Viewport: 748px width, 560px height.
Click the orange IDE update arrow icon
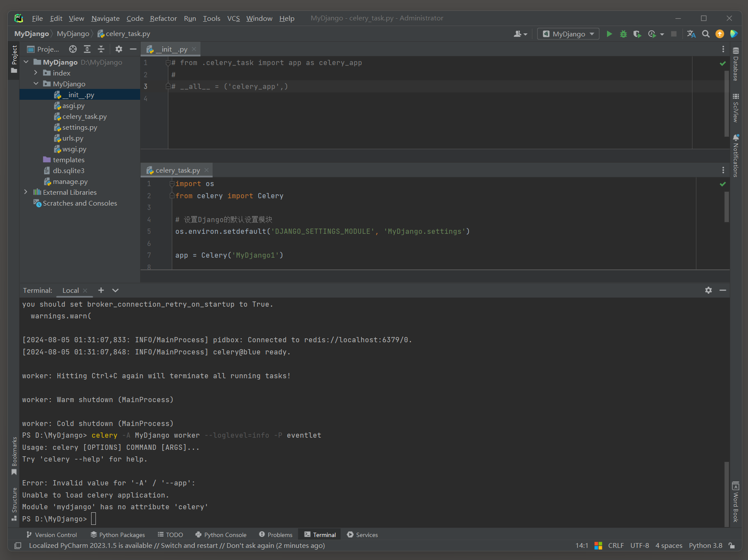click(720, 34)
